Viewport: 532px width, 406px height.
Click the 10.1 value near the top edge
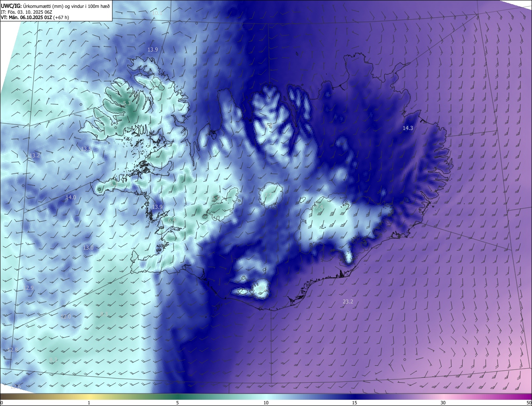tap(156, 13)
